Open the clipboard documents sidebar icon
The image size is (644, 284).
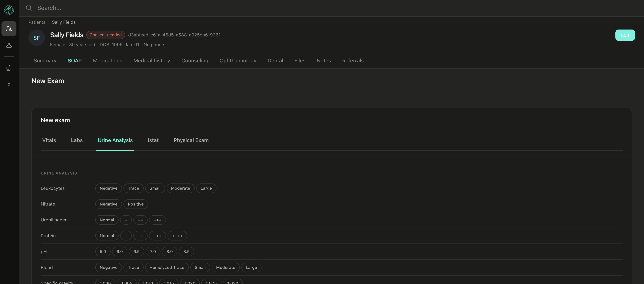point(9,68)
